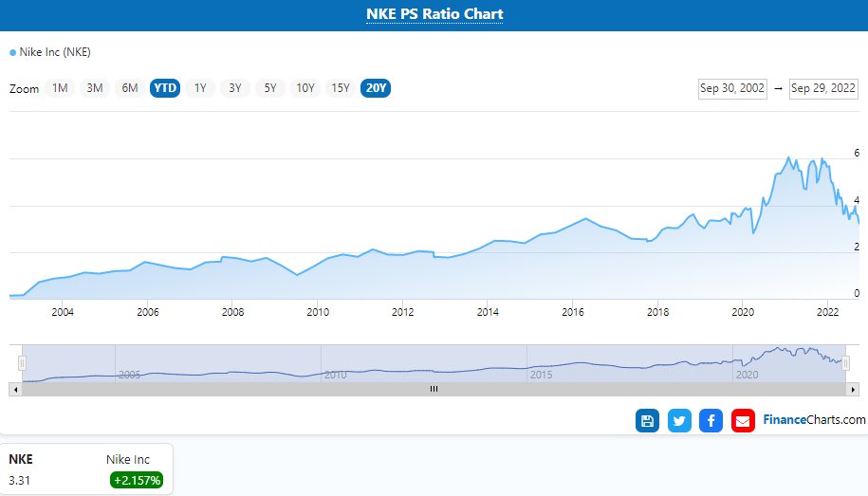Click the red email share icon
Image resolution: width=868 pixels, height=496 pixels.
tap(743, 420)
